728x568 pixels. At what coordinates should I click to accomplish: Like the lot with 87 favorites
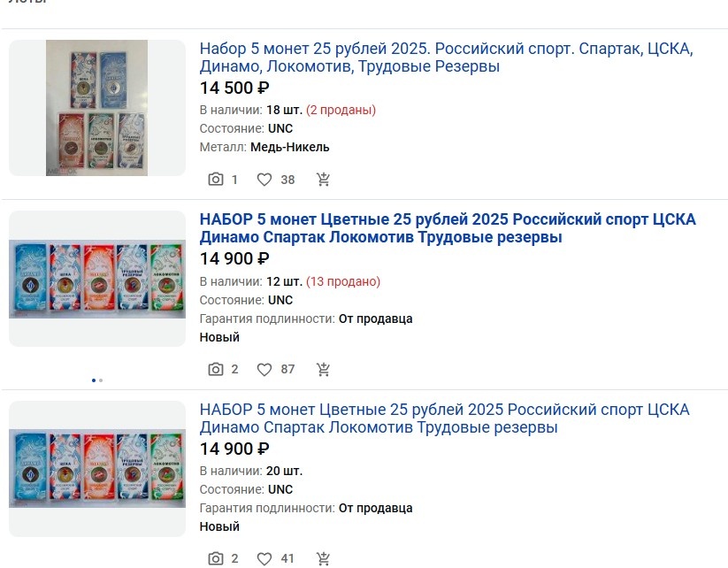click(x=264, y=369)
